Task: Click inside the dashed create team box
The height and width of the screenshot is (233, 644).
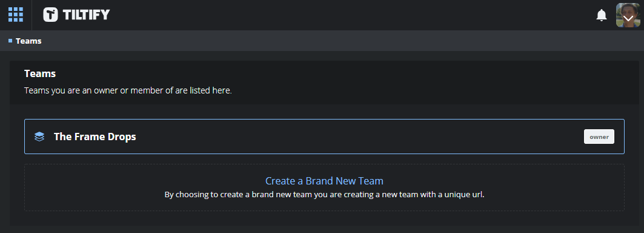Action: (325, 187)
